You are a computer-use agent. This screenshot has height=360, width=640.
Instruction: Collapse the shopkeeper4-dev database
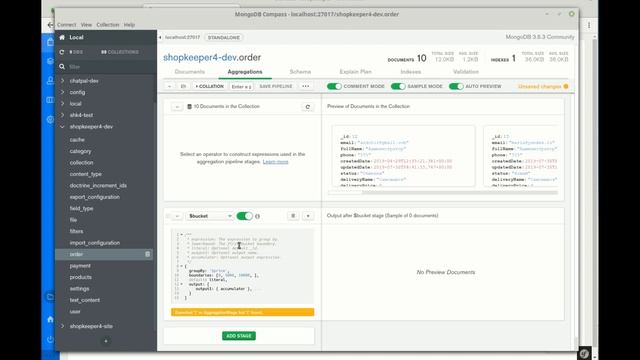point(62,127)
